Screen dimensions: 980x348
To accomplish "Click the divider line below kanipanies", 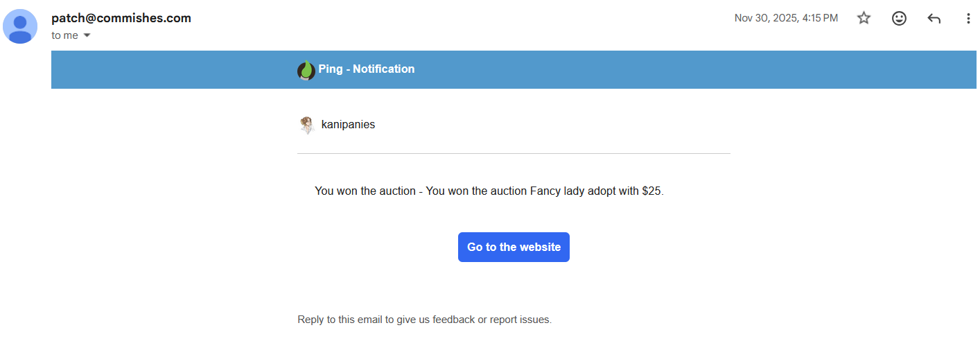I will 514,153.
